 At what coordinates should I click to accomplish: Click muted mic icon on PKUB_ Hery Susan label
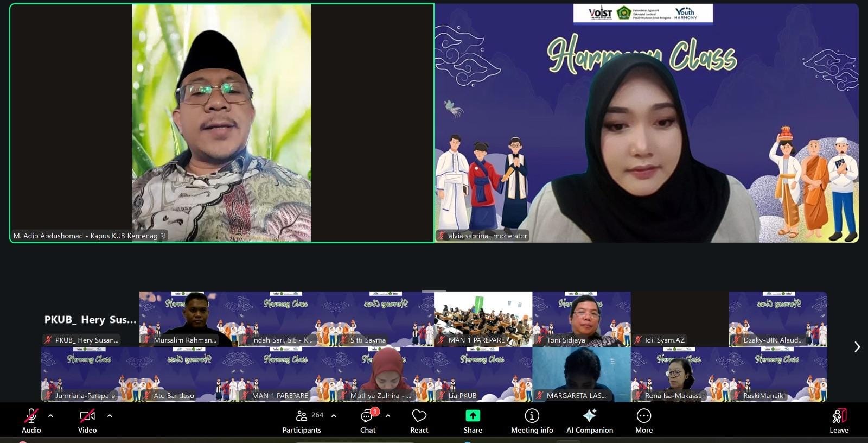48,340
